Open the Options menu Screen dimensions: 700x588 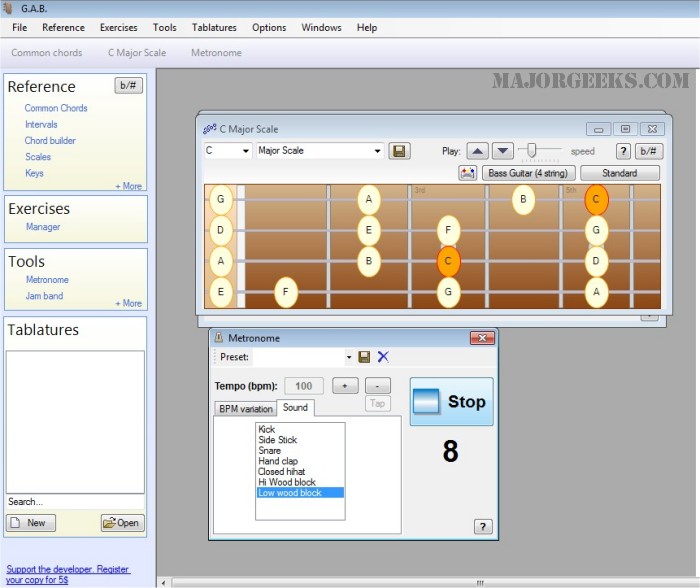[x=269, y=28]
